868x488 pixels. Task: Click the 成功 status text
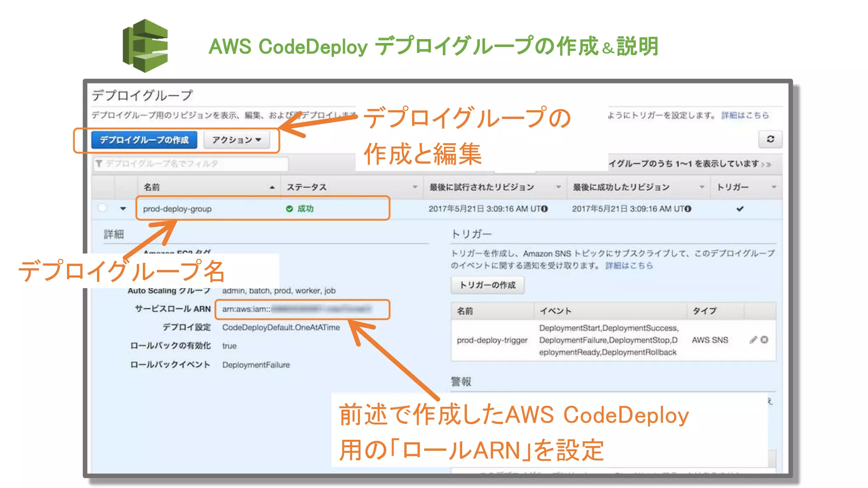[305, 208]
